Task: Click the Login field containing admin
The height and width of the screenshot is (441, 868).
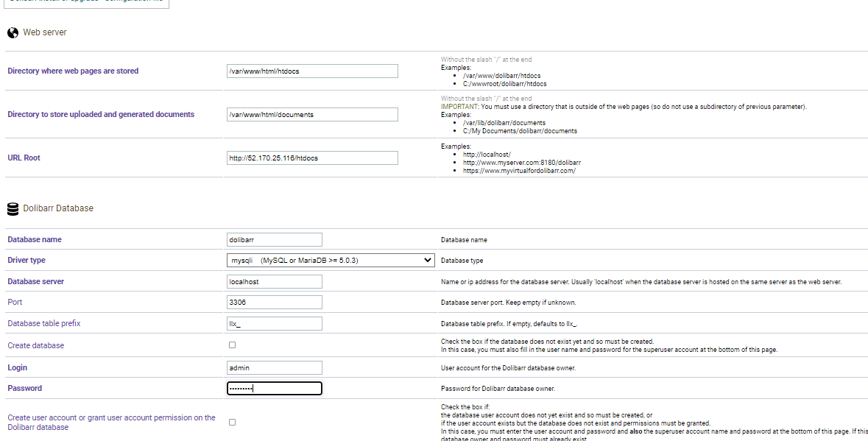Action: (275, 368)
